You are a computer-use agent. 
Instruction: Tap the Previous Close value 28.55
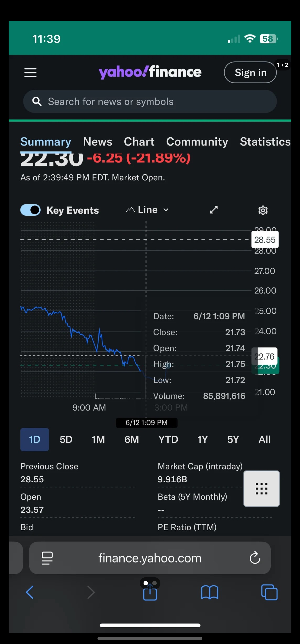coord(32,479)
